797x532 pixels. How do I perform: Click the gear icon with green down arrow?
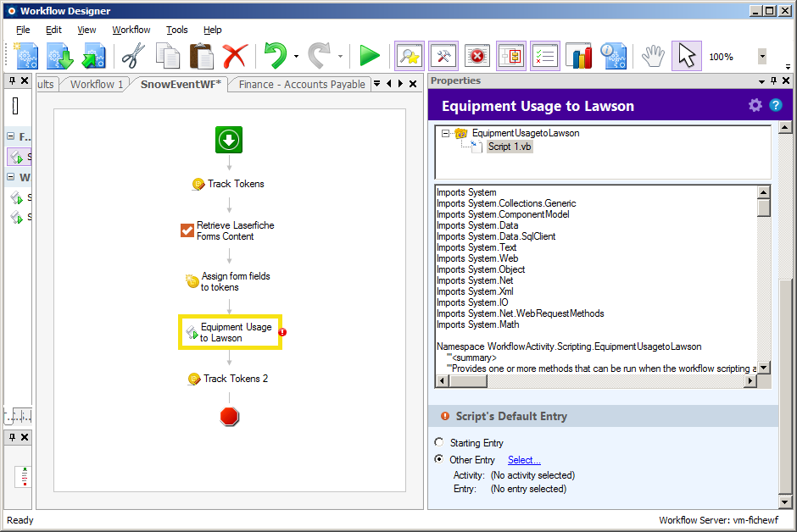[x=60, y=55]
